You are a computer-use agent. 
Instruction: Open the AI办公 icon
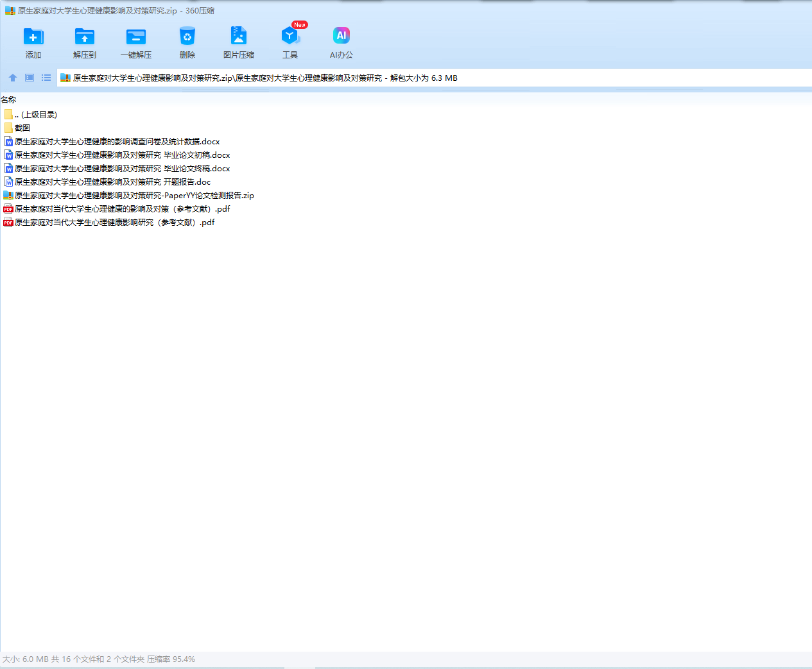[x=341, y=36]
